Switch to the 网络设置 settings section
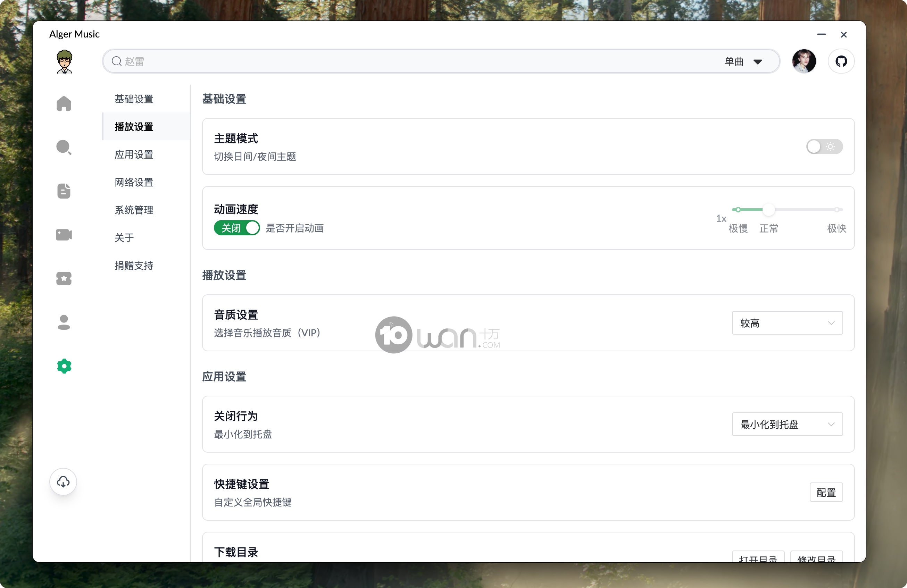Screen dimensions: 907x588 134,182
